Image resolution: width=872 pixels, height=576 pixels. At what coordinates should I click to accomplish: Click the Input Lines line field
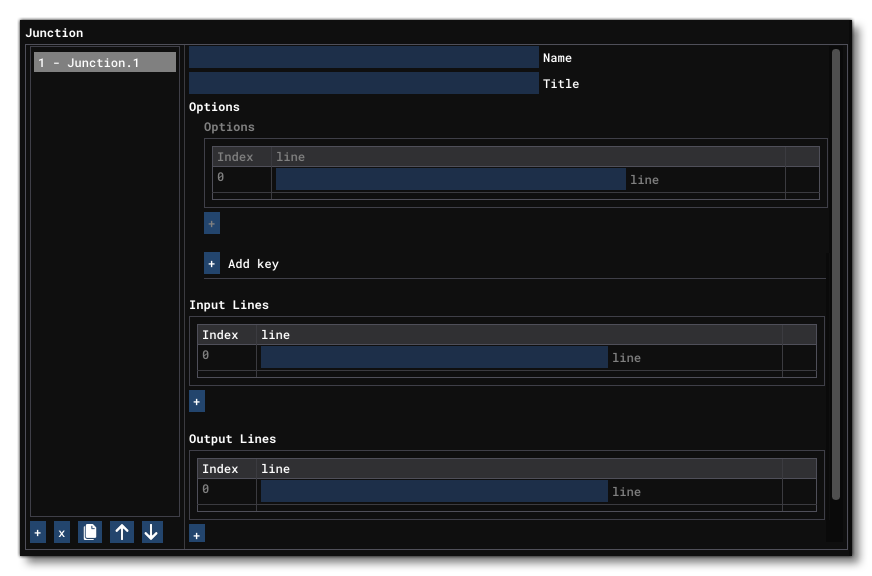point(434,357)
